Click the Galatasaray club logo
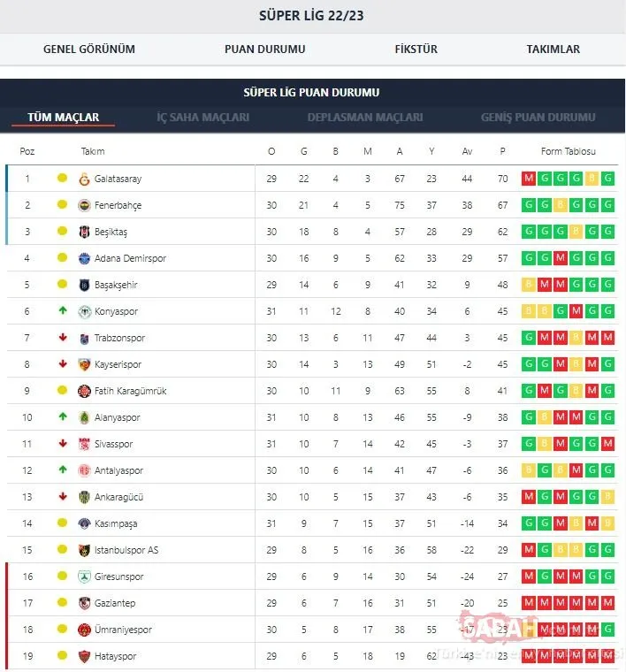The width and height of the screenshot is (626, 672). pyautogui.click(x=84, y=179)
